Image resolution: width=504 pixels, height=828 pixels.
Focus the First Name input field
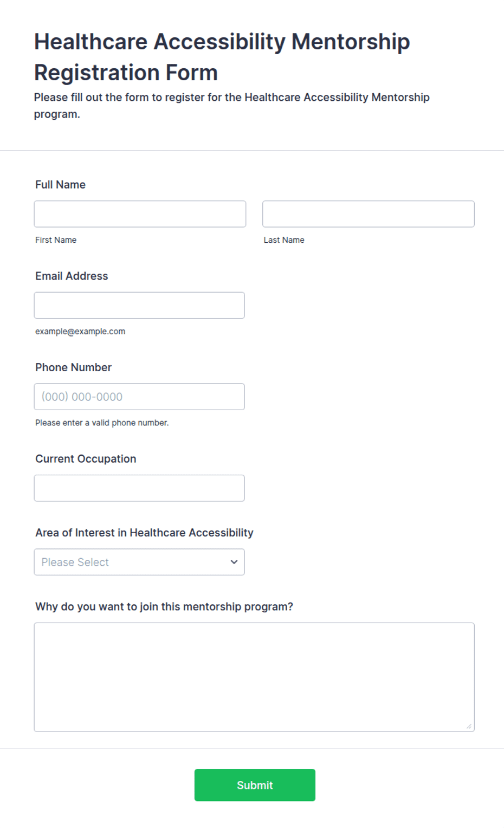[x=140, y=214]
